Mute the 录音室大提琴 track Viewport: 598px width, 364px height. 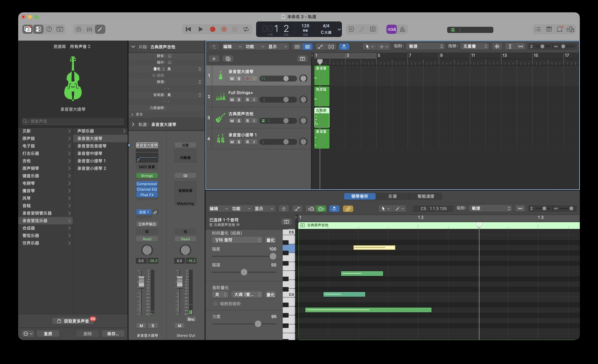[232, 79]
